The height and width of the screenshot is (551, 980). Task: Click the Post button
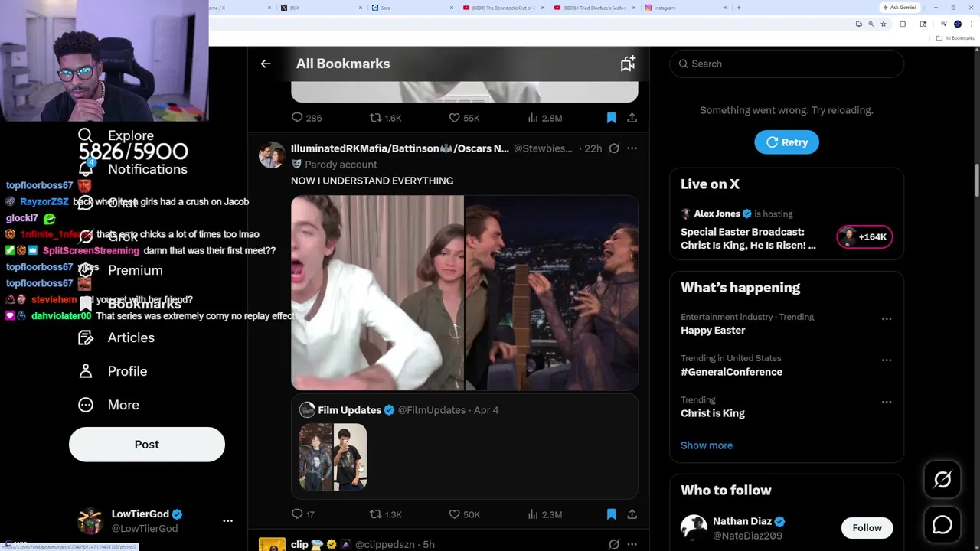[147, 445]
